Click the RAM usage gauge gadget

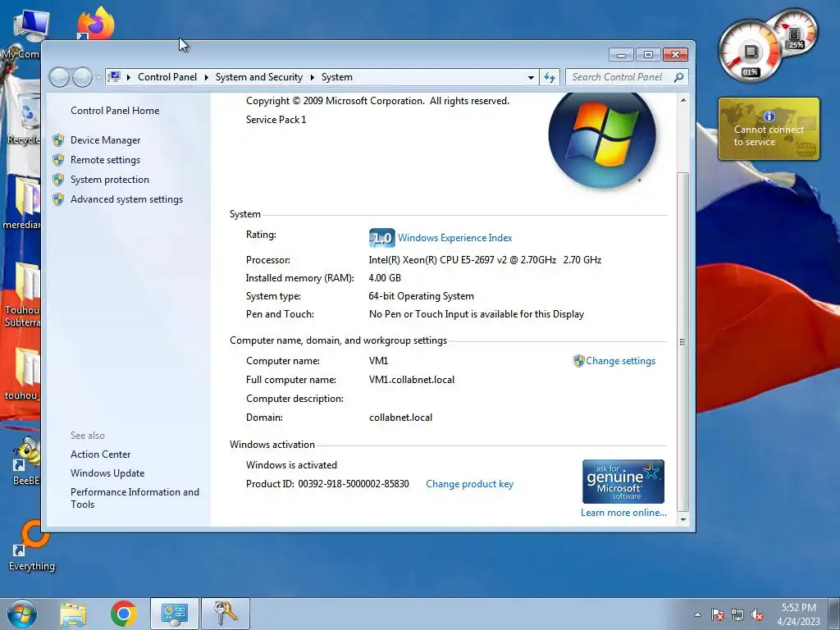pyautogui.click(x=795, y=33)
